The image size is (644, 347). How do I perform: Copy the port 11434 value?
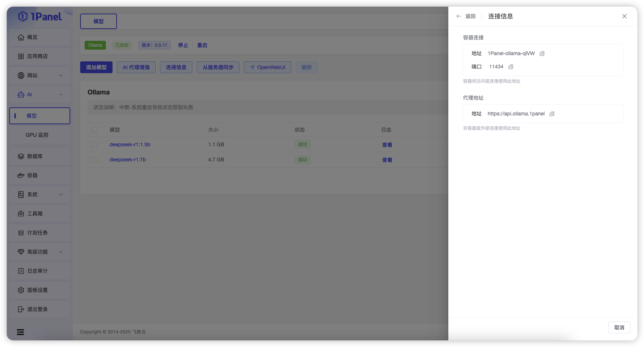coord(510,67)
